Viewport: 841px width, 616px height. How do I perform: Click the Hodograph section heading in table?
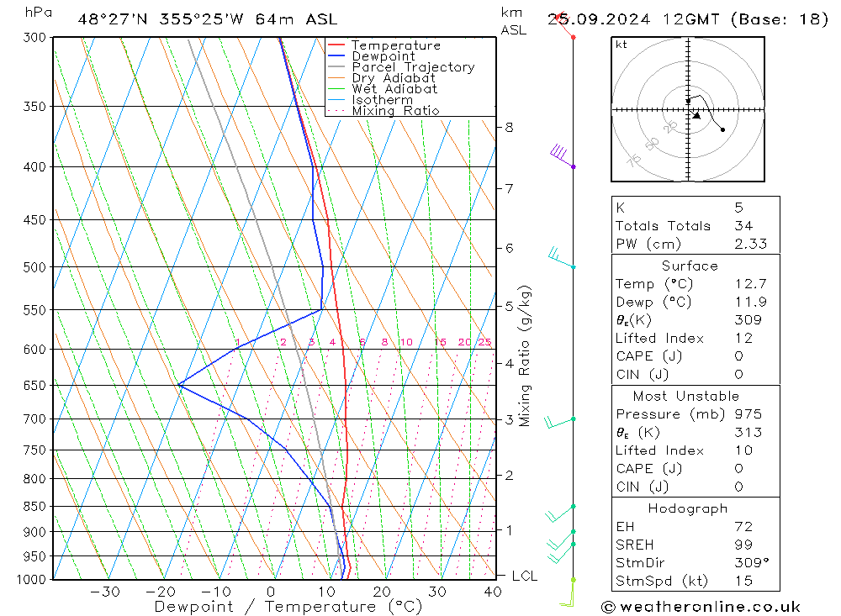click(x=688, y=508)
